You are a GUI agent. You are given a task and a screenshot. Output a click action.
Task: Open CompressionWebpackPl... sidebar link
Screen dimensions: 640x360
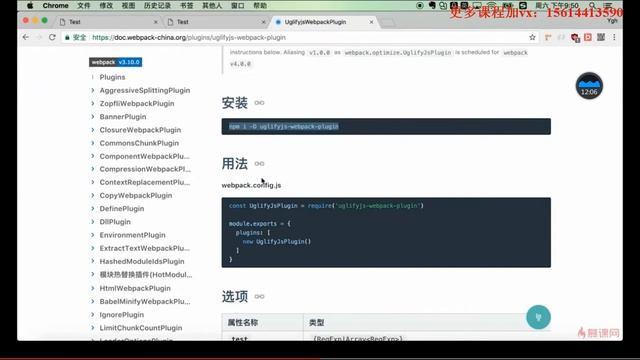point(145,169)
